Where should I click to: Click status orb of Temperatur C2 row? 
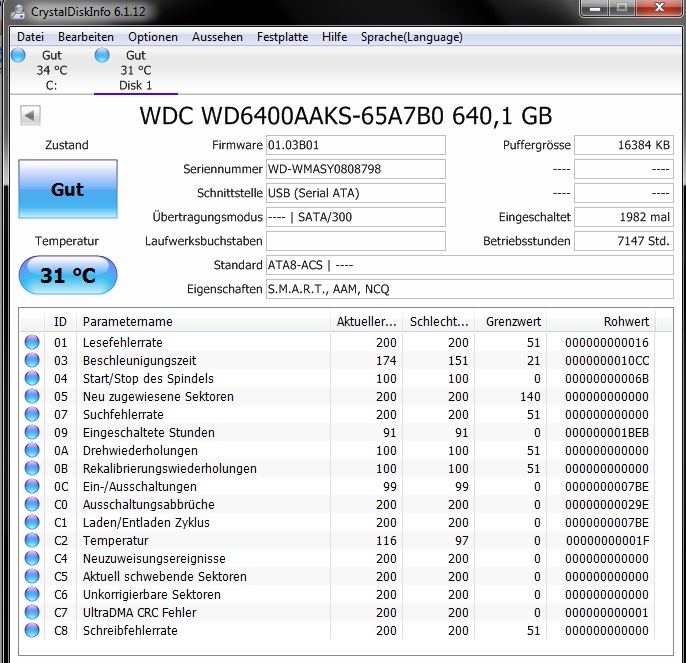[32, 540]
